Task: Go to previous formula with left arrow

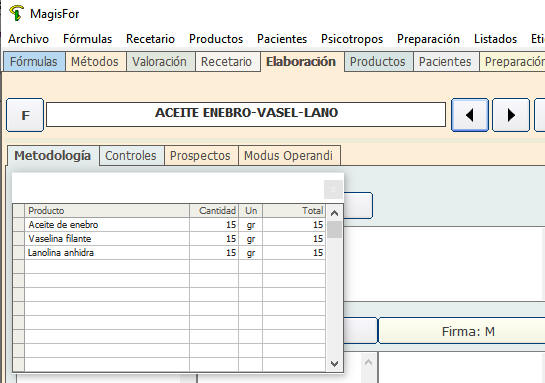Action: 470,115
